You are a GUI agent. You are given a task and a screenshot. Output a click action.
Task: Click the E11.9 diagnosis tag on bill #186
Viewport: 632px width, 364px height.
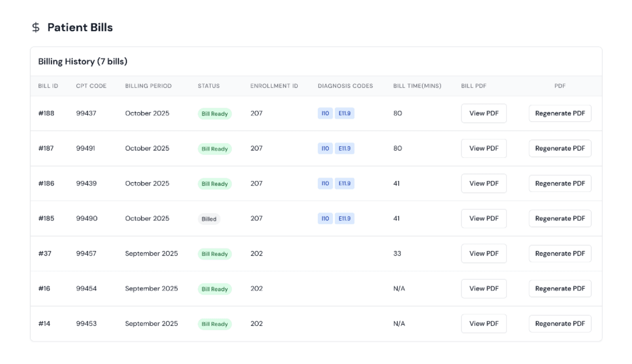click(x=344, y=184)
